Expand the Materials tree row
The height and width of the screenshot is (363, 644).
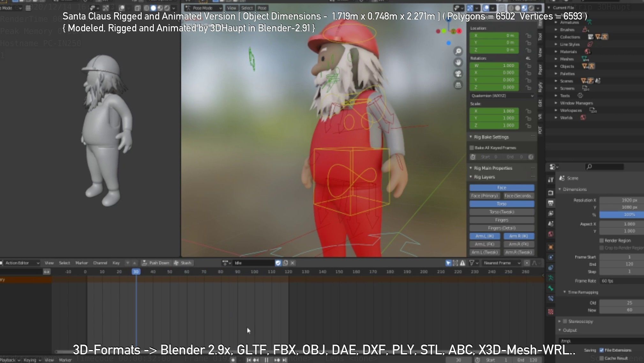[556, 51]
